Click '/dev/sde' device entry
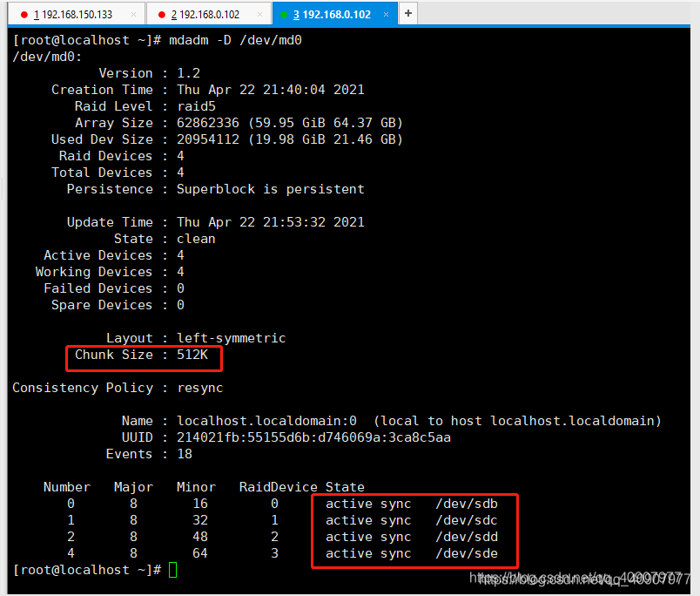 coord(467,553)
